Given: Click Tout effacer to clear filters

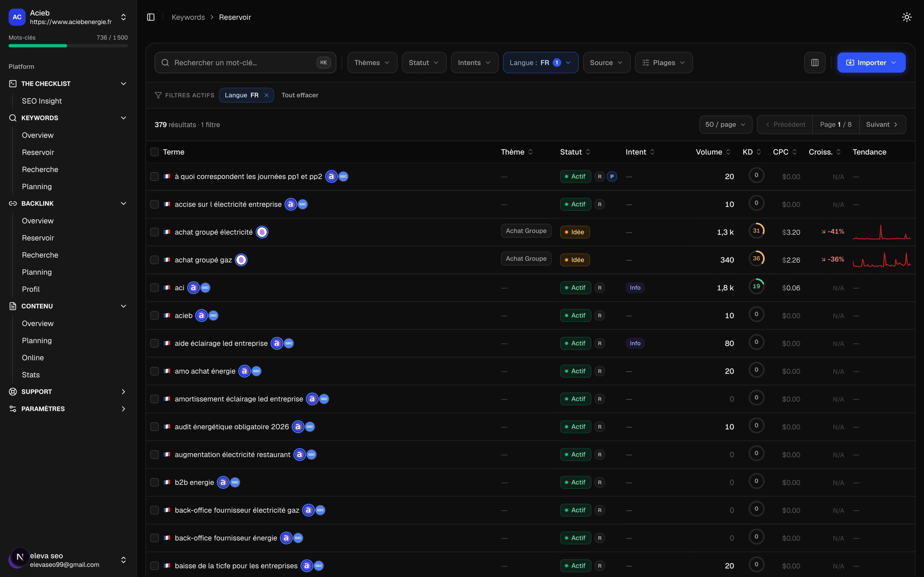Looking at the screenshot, I should pyautogui.click(x=300, y=95).
